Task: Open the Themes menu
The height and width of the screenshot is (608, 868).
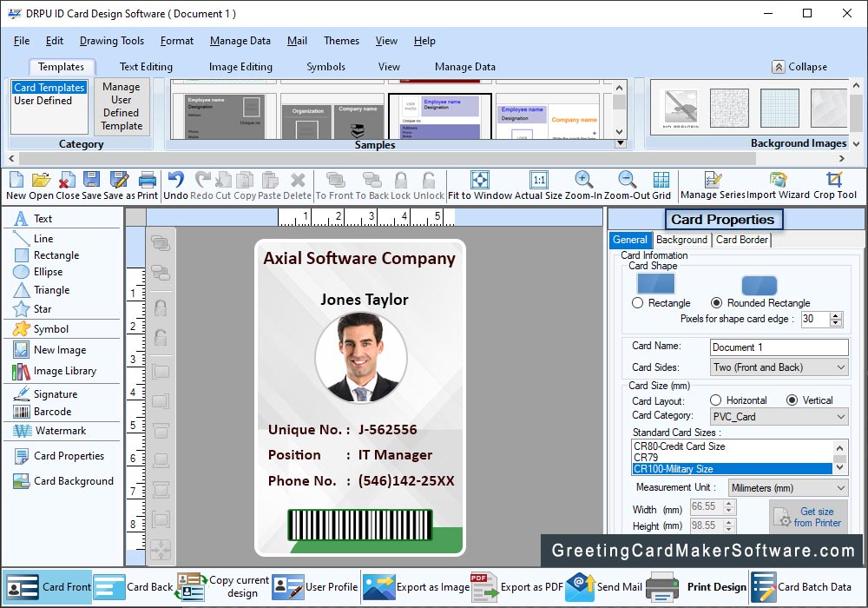Action: click(x=341, y=41)
